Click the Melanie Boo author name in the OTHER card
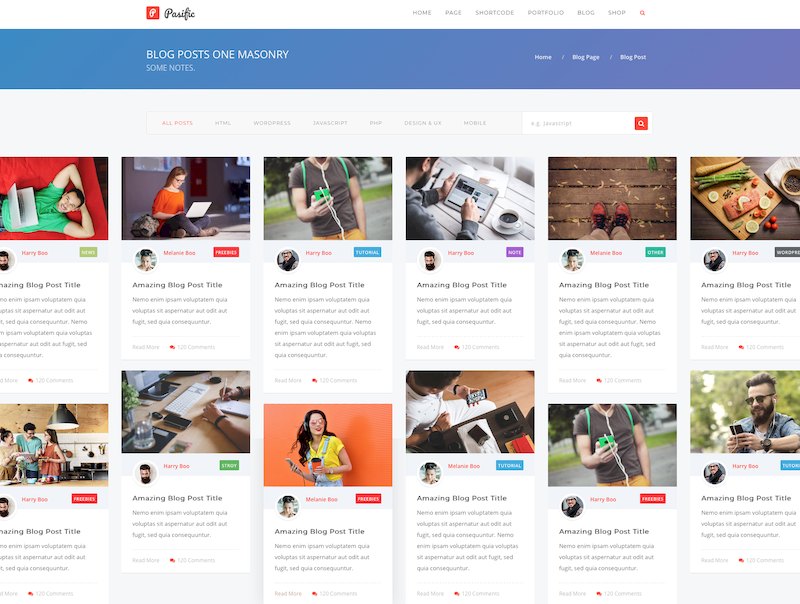Viewport: 800px width, 604px height. [x=606, y=253]
